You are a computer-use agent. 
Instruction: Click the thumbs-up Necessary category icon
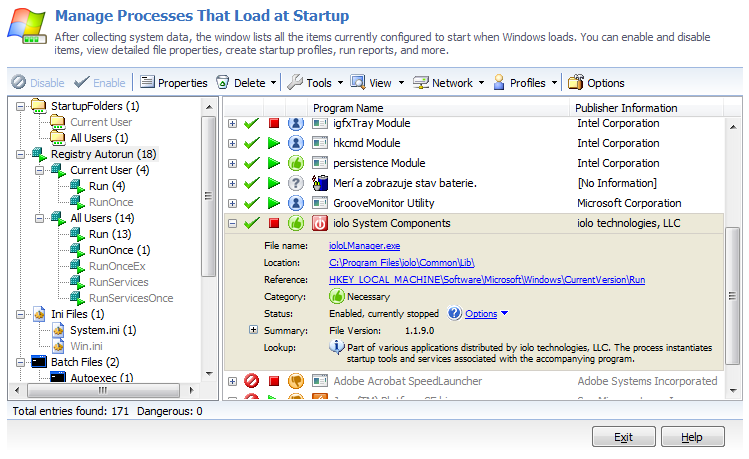[337, 297]
